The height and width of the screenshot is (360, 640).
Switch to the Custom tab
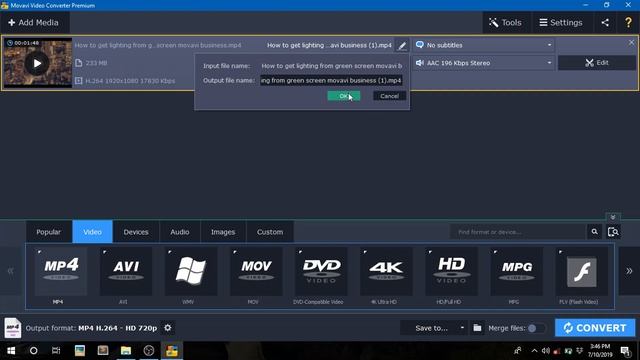point(270,232)
